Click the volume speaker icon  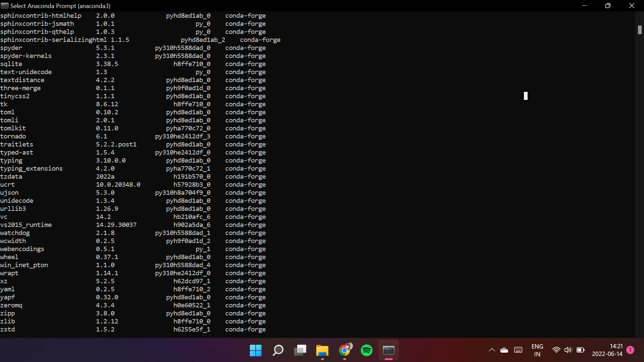pyautogui.click(x=568, y=350)
